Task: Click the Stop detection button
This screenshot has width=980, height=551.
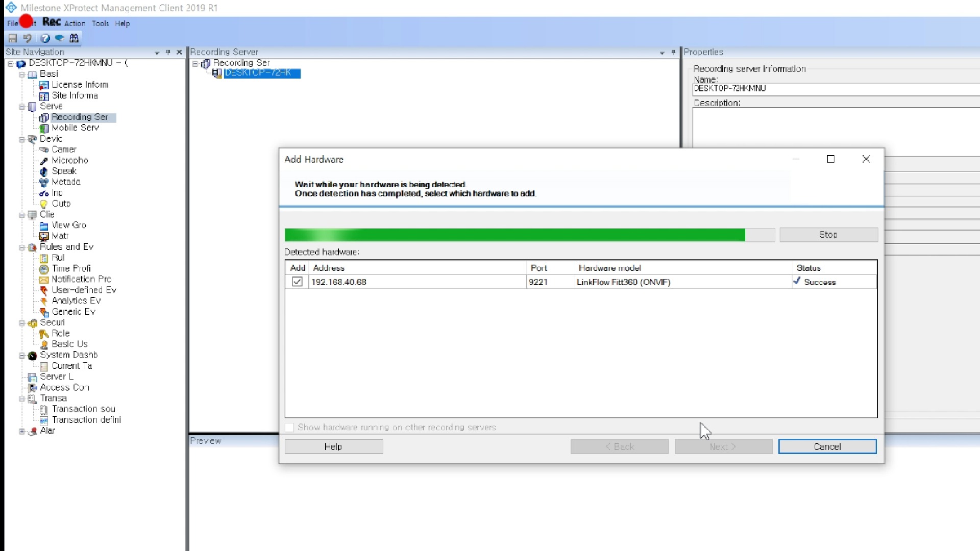Action: (x=828, y=235)
